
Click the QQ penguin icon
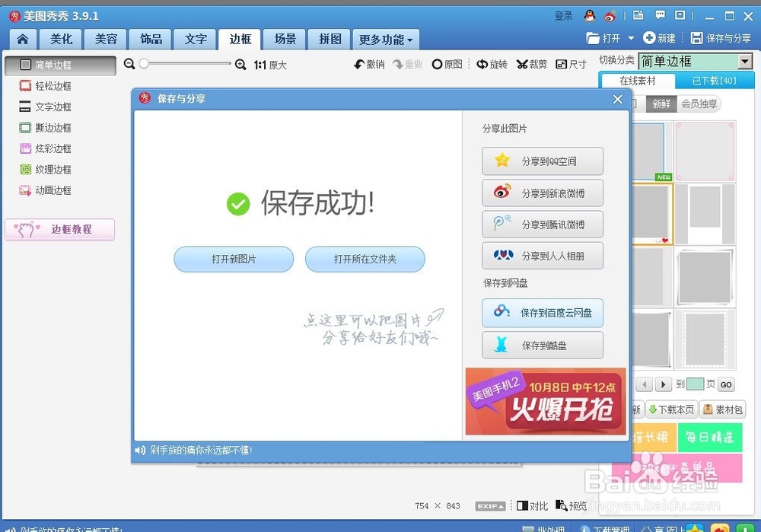tap(590, 15)
